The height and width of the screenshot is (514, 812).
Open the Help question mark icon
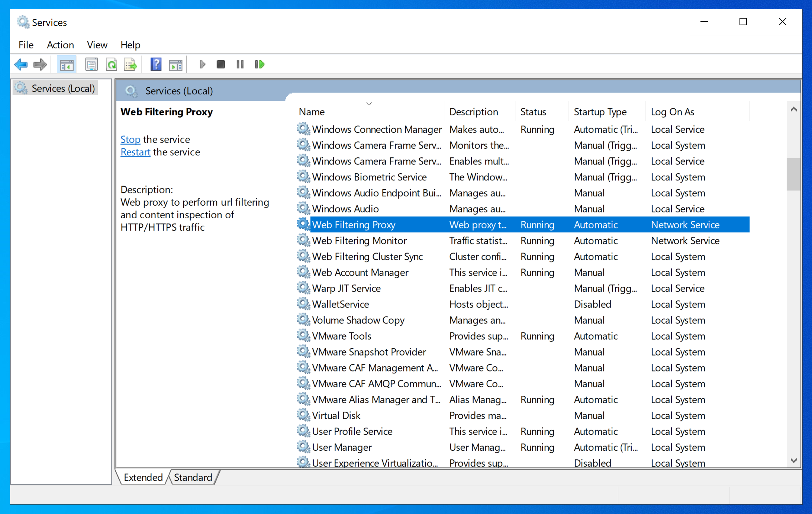156,65
